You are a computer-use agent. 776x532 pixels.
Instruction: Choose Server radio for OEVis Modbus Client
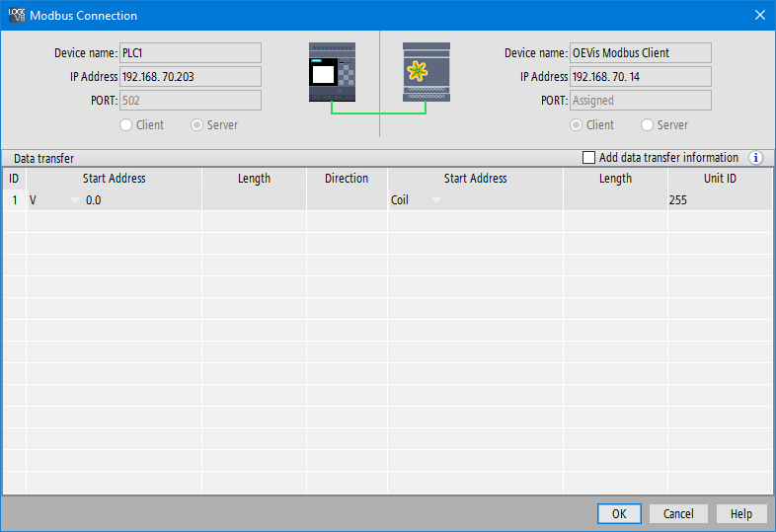point(648,125)
